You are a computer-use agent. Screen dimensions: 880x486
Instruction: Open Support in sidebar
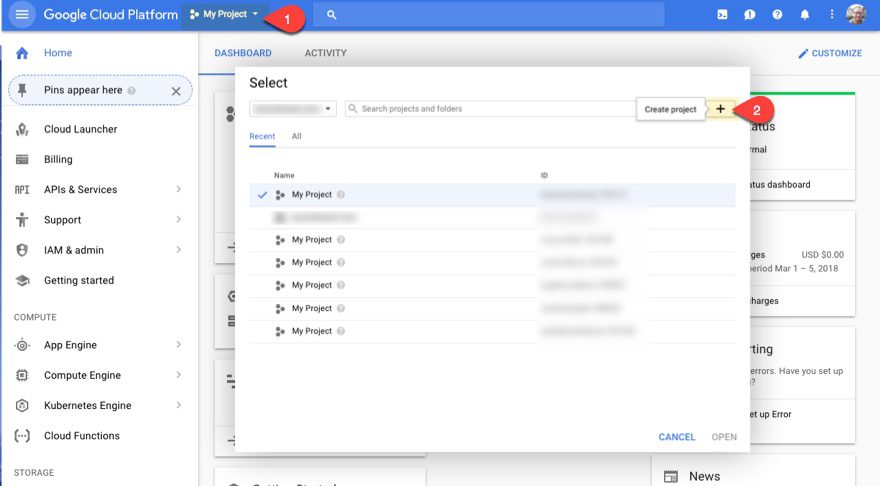coord(62,220)
